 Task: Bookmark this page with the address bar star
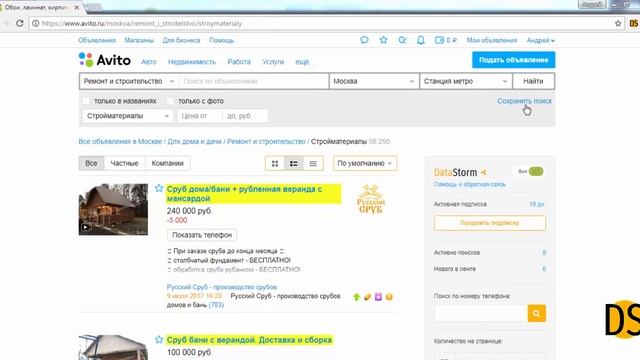click(x=618, y=23)
